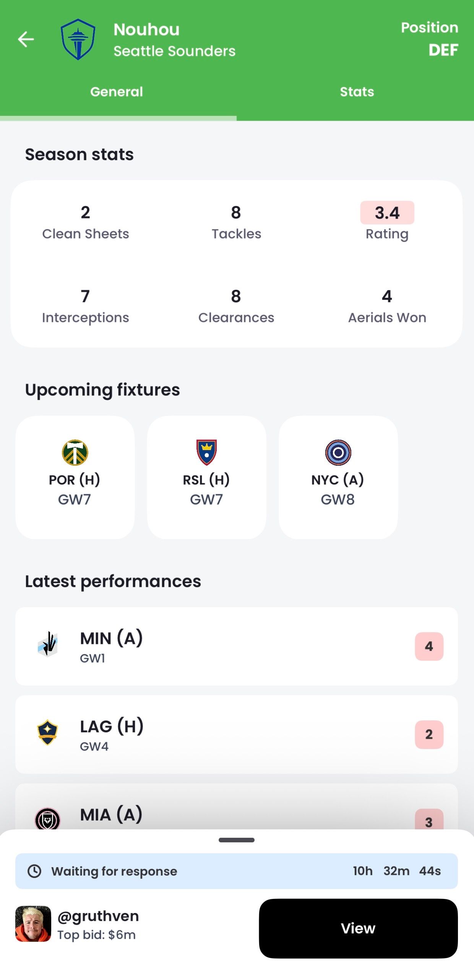Open the MIN (A) GW1 performance row
The width and height of the screenshot is (474, 980).
tap(236, 646)
